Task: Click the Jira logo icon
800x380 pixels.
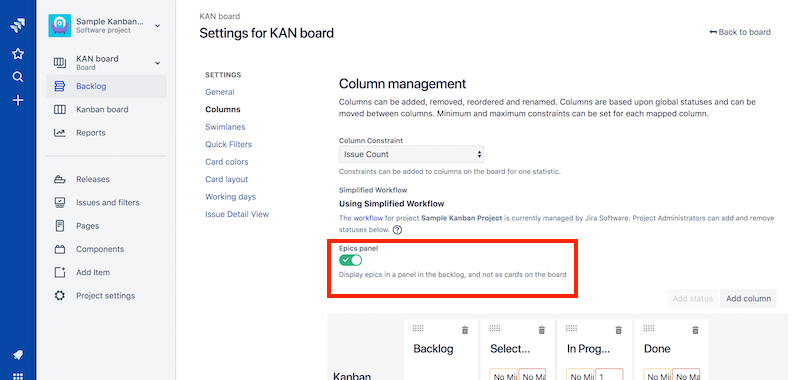Action: point(18,25)
